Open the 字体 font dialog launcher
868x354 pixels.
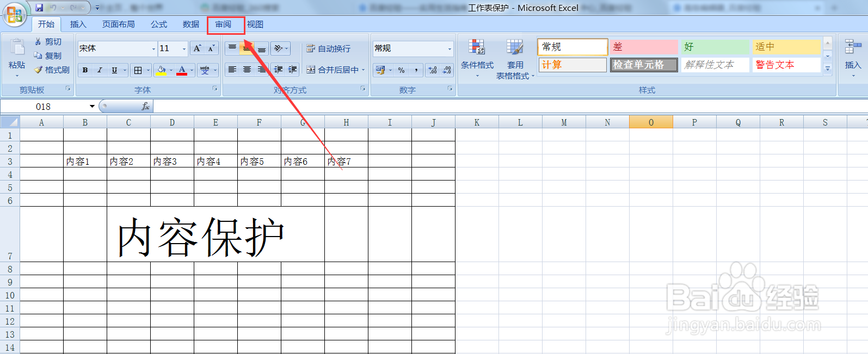215,88
